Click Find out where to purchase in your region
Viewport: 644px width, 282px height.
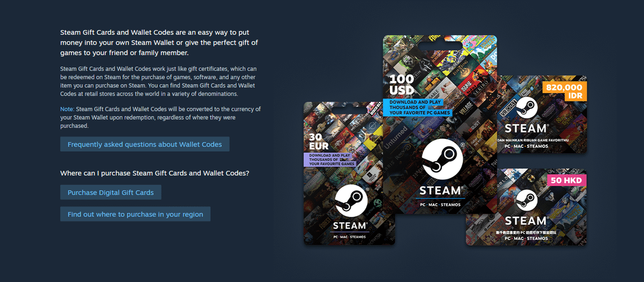(x=135, y=214)
